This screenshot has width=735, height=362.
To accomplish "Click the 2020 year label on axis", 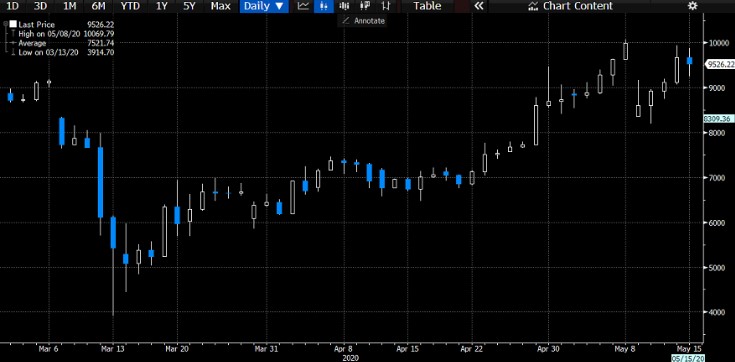I will click(x=351, y=357).
